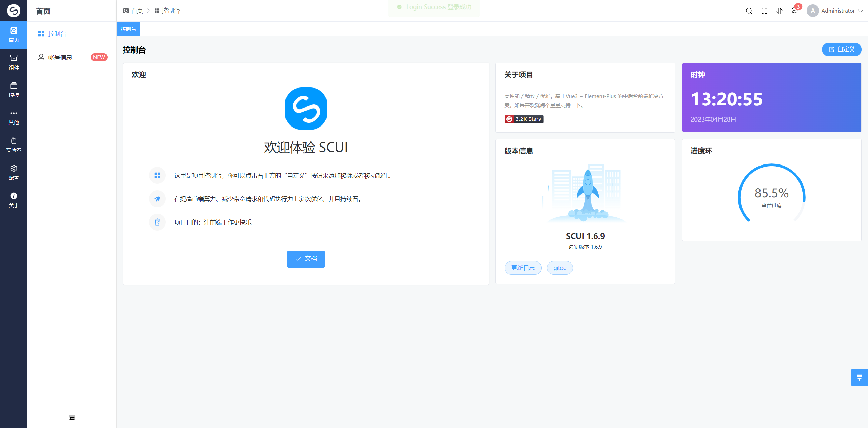Click the 自定义 customize button

(842, 50)
